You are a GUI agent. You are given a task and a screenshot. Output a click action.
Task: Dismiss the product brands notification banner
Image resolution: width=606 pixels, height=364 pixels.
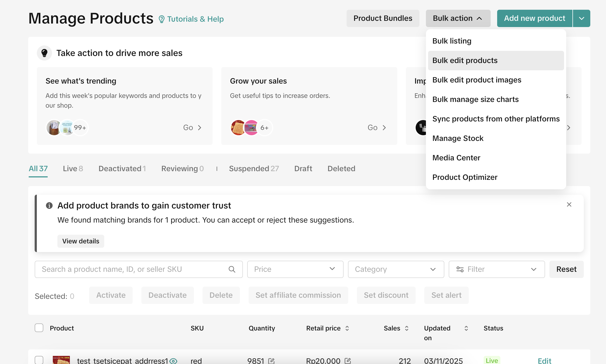click(569, 205)
